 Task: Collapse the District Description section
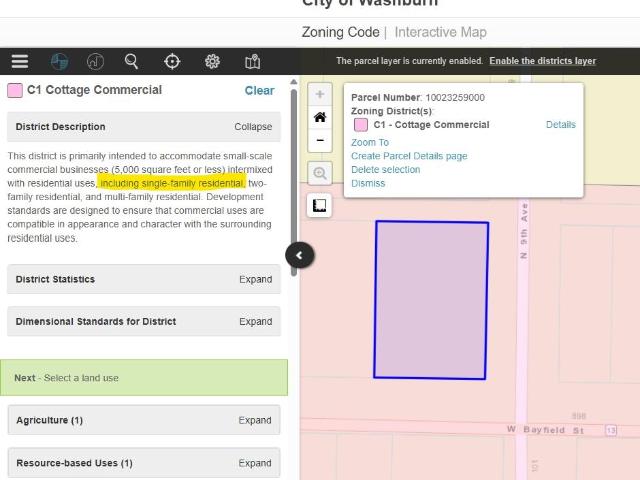(253, 127)
